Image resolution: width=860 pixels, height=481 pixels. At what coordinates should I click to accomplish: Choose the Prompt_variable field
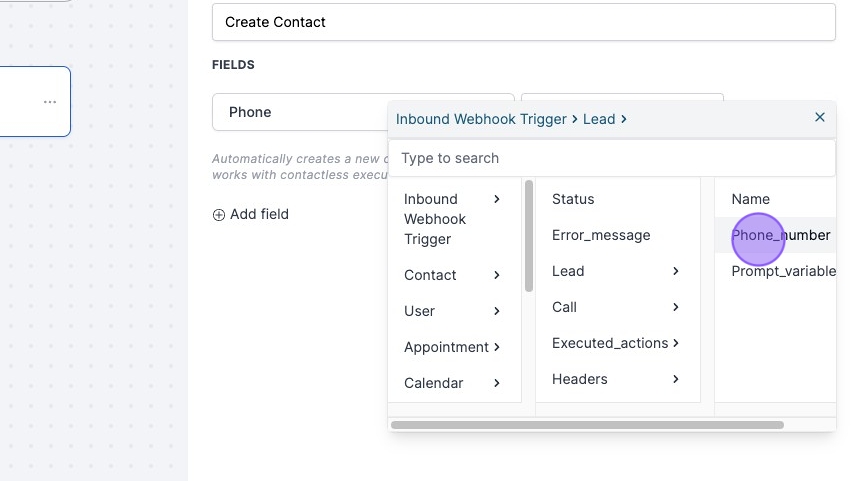pos(782,271)
